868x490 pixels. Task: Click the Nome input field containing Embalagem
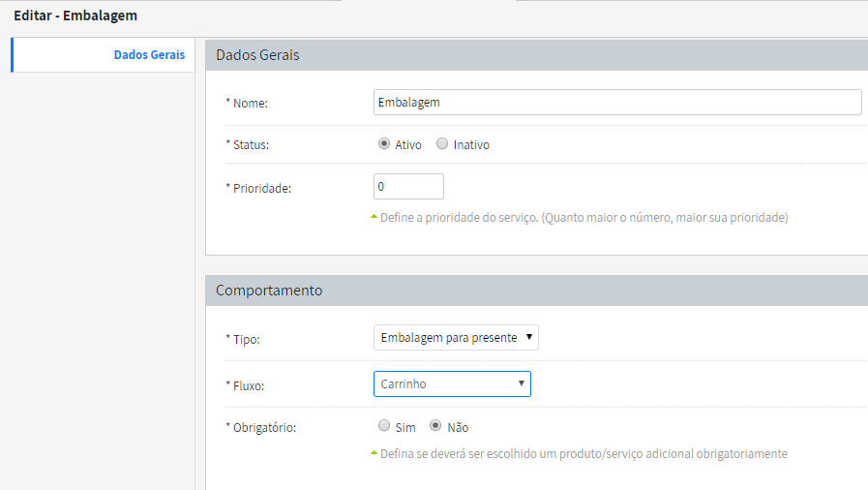617,103
